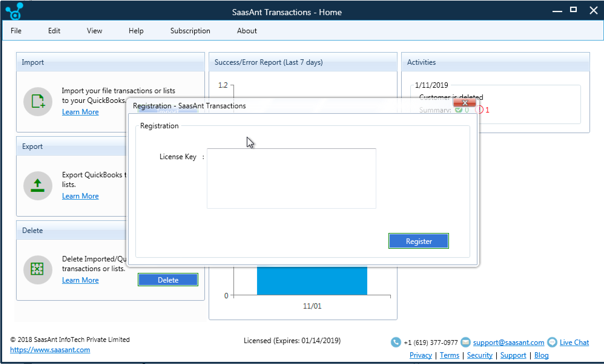Click the Delete button
This screenshot has height=364, width=604.
[168, 280]
